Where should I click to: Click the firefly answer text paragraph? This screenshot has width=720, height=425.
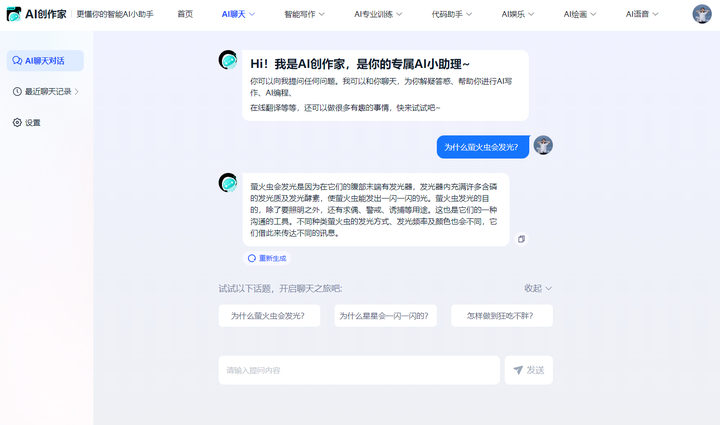pyautogui.click(x=373, y=210)
